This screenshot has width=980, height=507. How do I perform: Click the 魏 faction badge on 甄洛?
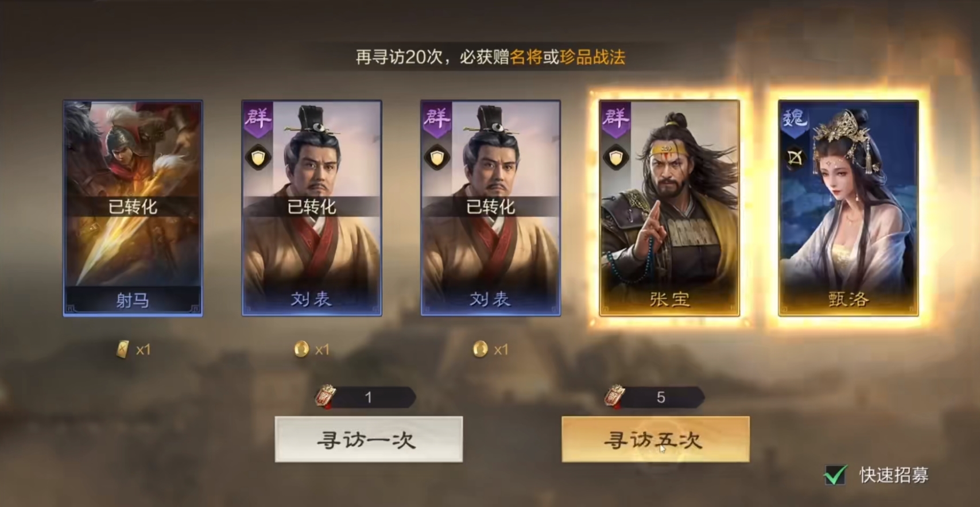point(795,119)
